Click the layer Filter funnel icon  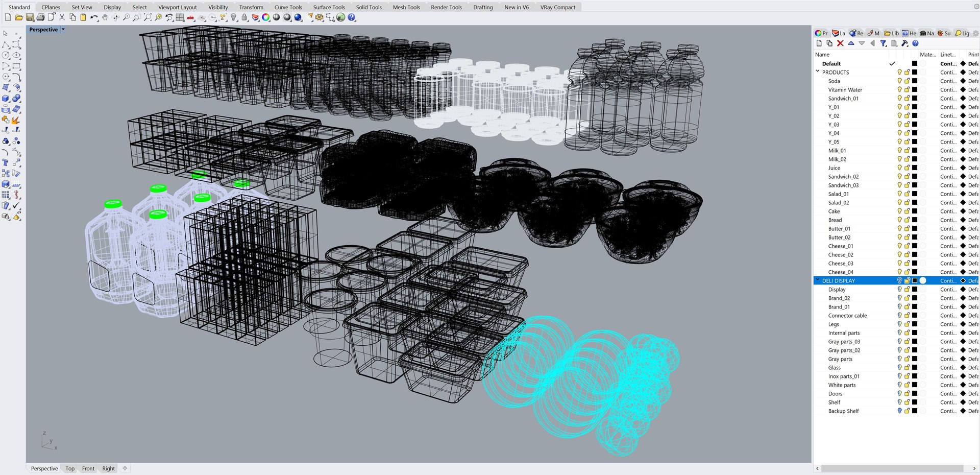883,43
